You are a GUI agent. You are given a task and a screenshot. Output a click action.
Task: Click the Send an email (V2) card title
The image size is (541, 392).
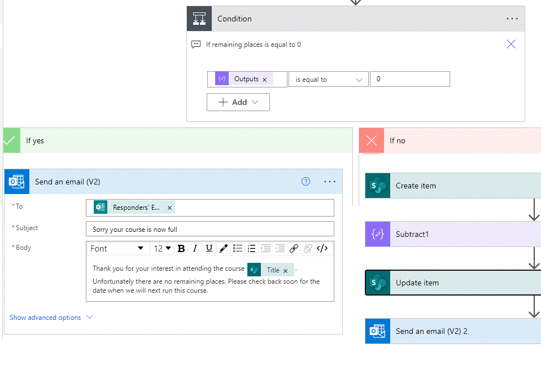tap(68, 182)
